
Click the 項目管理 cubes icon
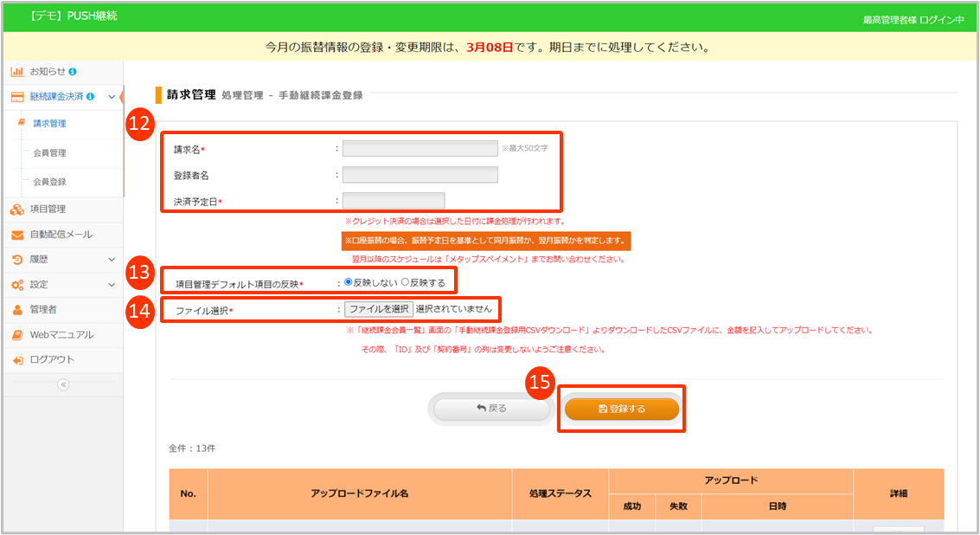pyautogui.click(x=17, y=209)
